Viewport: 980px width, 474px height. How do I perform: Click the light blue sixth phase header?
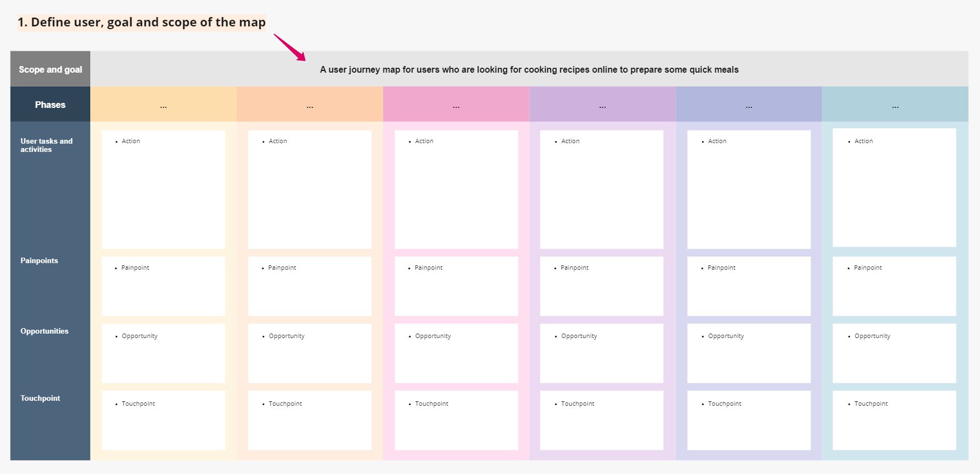click(895, 105)
